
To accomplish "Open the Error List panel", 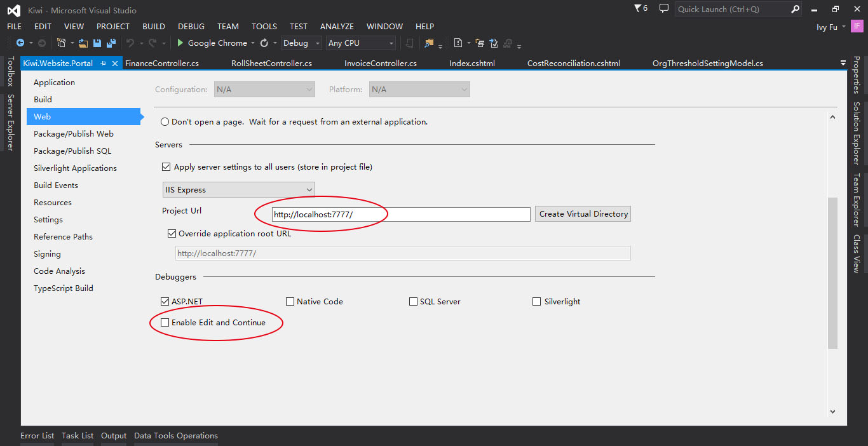I will (37, 436).
